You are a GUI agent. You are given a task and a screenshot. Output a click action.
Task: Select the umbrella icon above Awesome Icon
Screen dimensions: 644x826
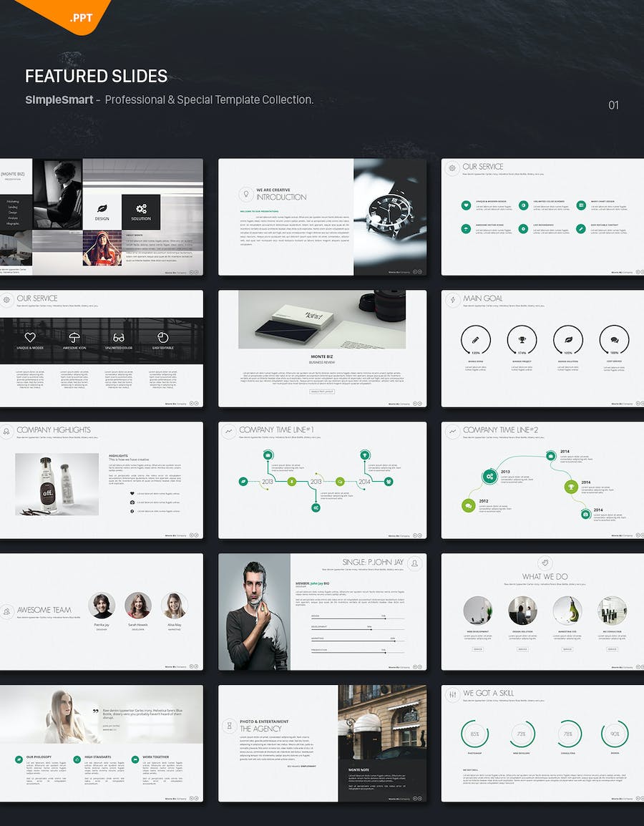click(x=74, y=337)
